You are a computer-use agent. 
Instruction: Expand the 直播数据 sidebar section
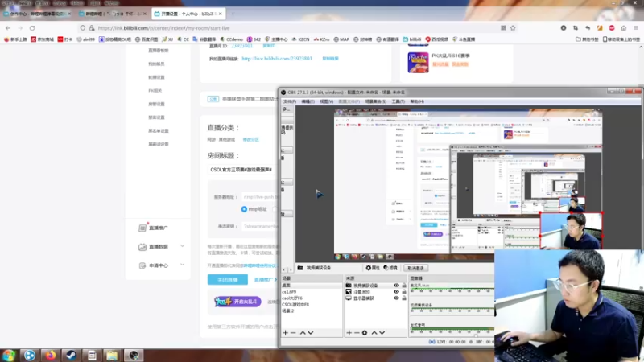click(160, 247)
